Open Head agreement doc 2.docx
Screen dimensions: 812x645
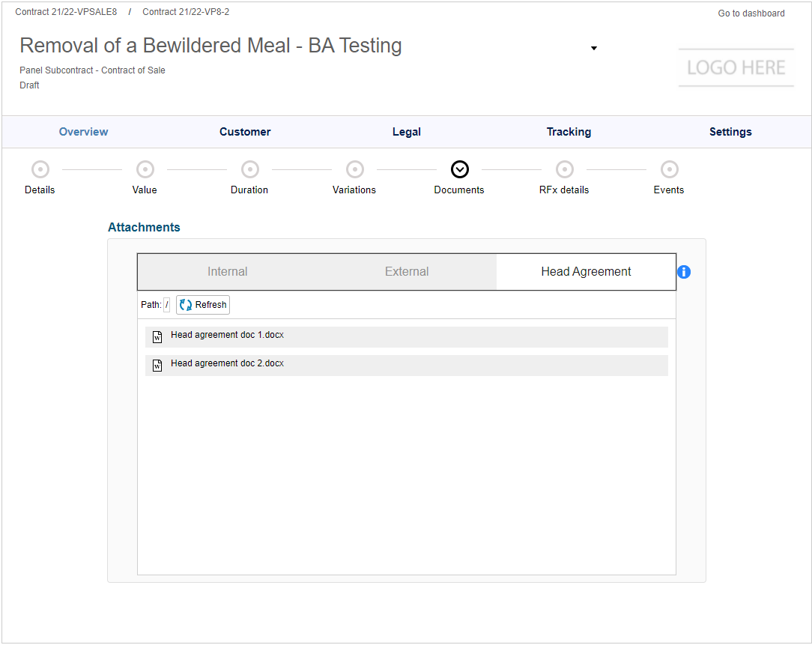tap(407, 366)
